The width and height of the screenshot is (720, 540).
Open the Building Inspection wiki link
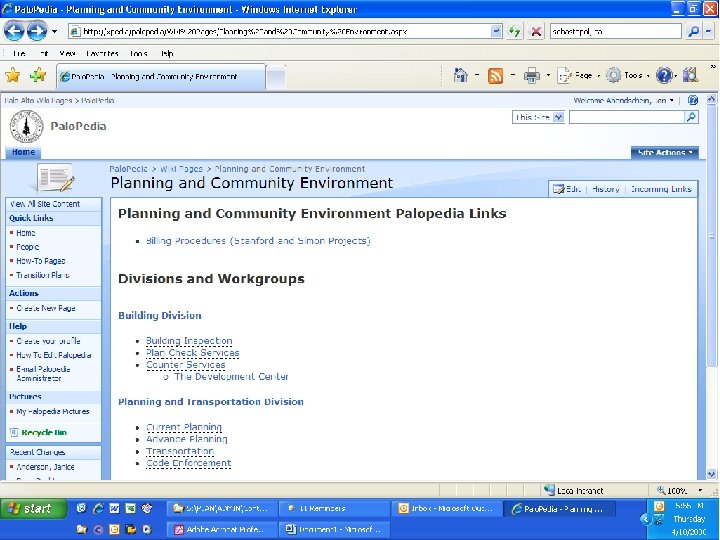click(x=189, y=341)
